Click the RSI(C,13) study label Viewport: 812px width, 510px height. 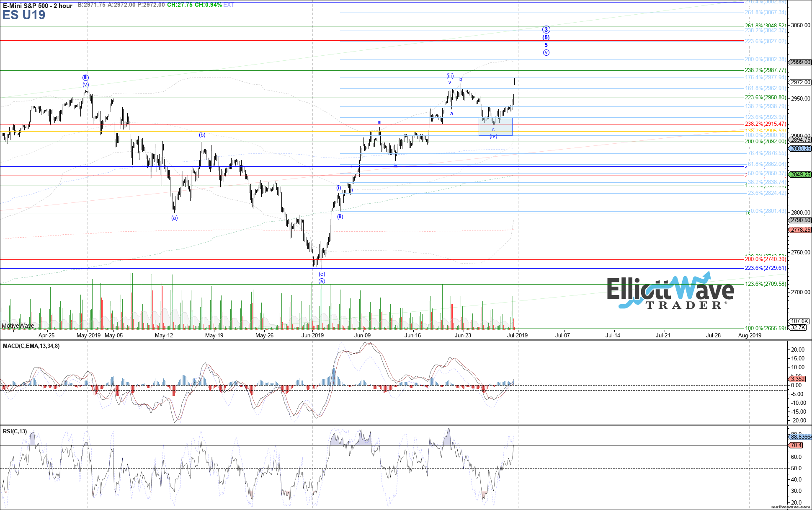click(x=15, y=431)
